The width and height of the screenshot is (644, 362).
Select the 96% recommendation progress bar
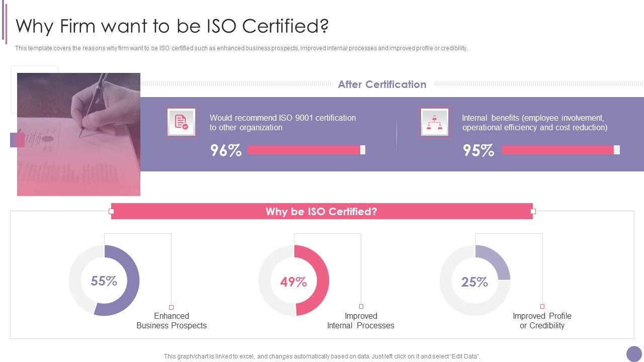click(x=306, y=150)
